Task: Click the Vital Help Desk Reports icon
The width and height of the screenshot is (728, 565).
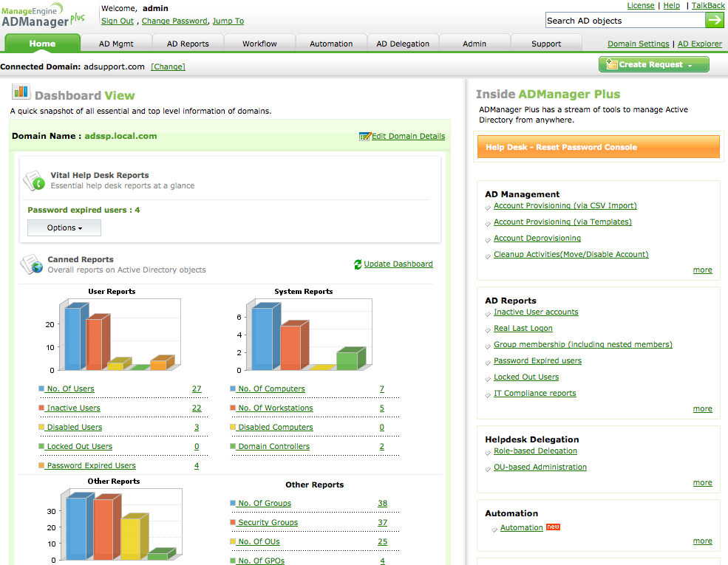Action: point(34,180)
